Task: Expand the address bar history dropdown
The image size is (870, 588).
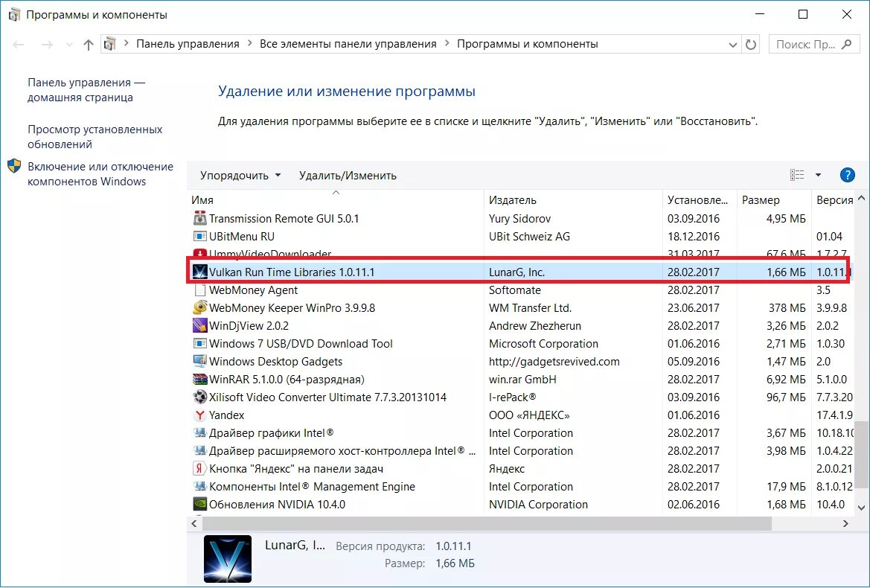Action: coord(732,45)
